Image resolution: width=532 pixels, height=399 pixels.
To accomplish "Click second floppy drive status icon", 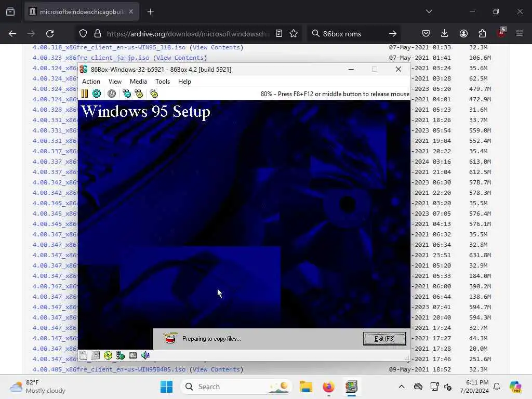I will pos(96,355).
